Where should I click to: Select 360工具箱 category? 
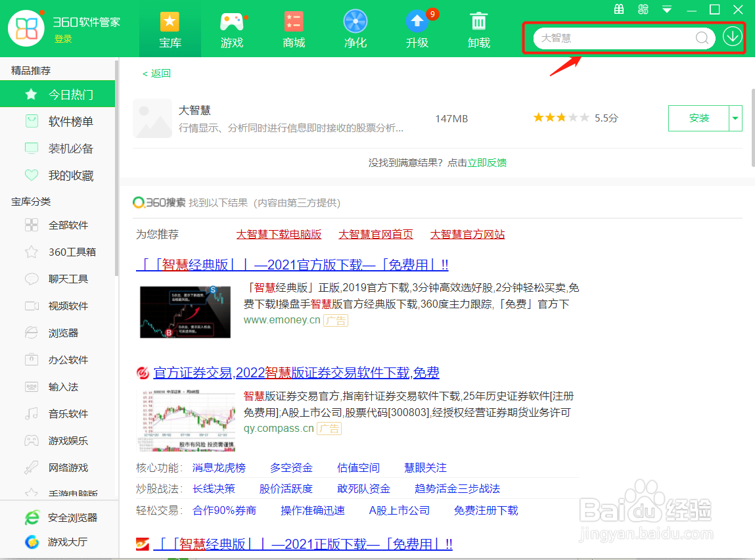click(58, 252)
